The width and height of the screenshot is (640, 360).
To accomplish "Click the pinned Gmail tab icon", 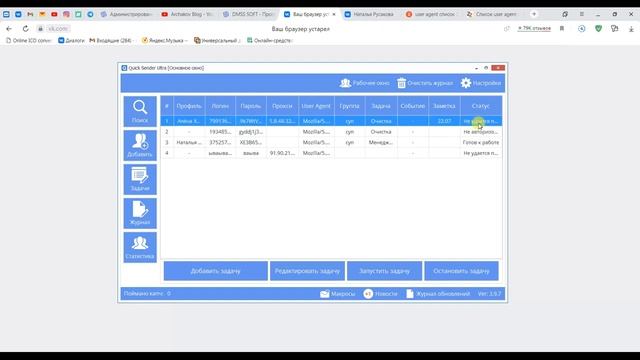I will [30, 14].
